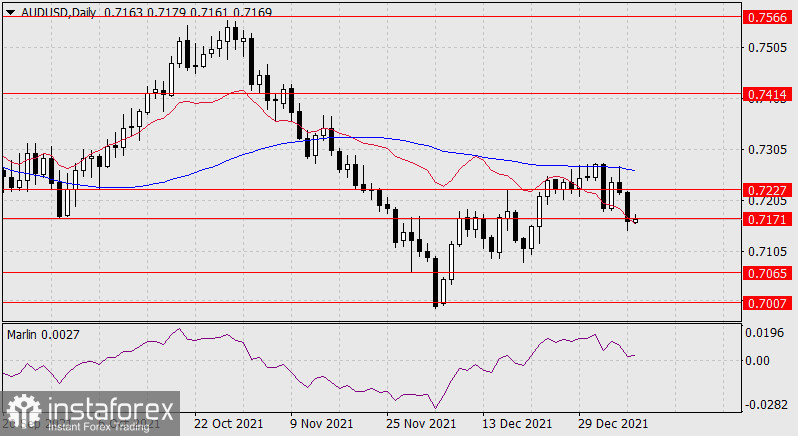
Task: Select the 13 Dec 2021 date marker
Action: pos(517,424)
